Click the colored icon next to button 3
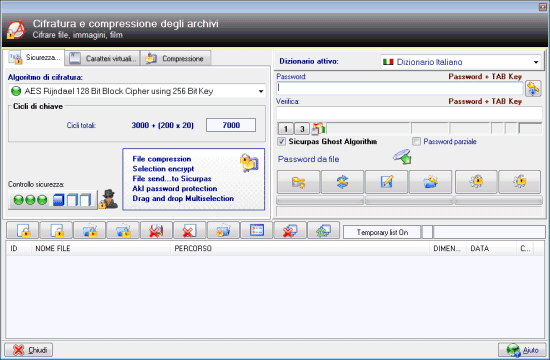 [x=319, y=129]
